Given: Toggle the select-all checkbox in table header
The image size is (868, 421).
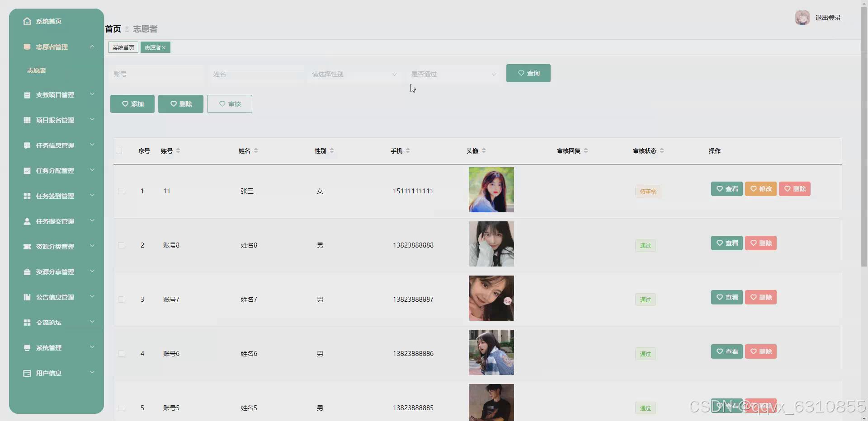Looking at the screenshot, I should point(119,151).
